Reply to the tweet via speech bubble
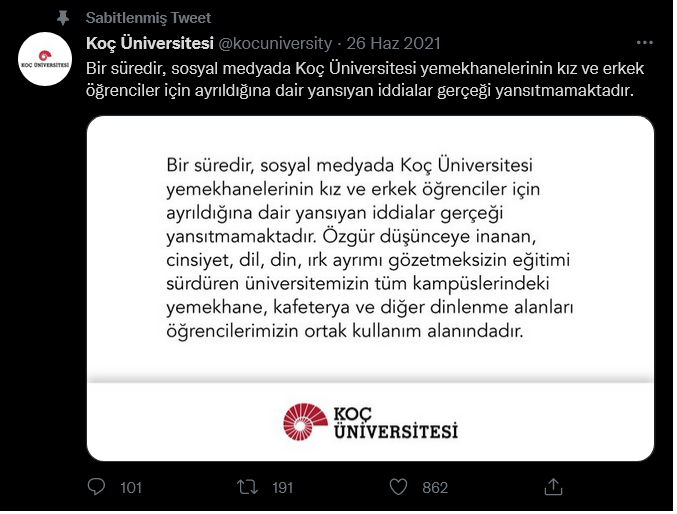Viewport: 677px width, 514px height. point(97,487)
